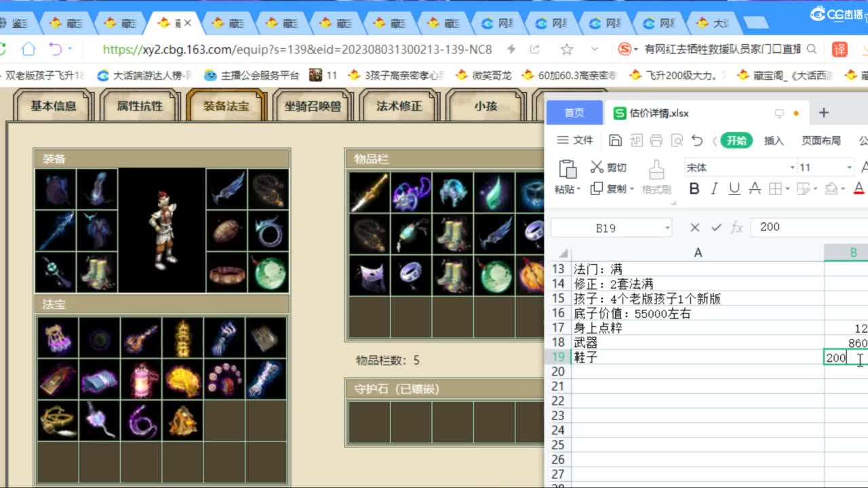Click the browser address URL field

pos(297,49)
